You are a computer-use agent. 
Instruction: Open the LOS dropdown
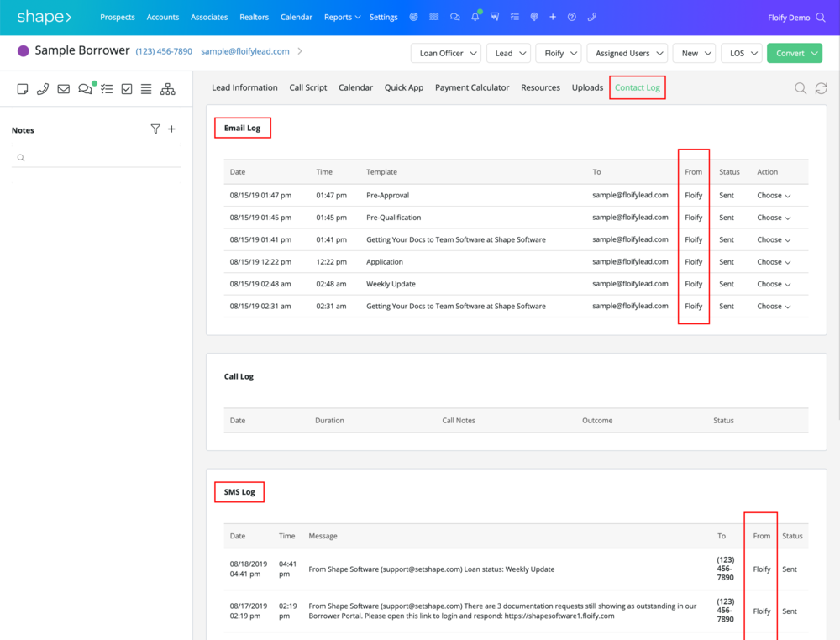[x=742, y=53]
